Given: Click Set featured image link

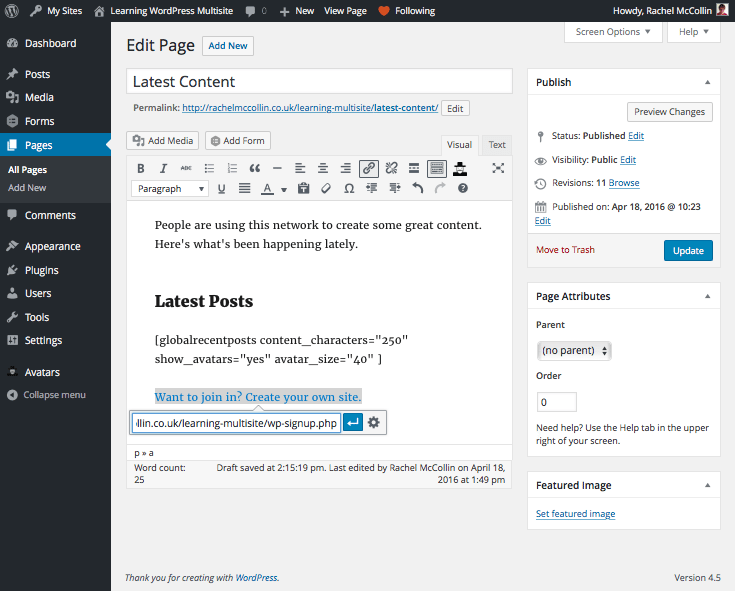Looking at the screenshot, I should coord(575,514).
